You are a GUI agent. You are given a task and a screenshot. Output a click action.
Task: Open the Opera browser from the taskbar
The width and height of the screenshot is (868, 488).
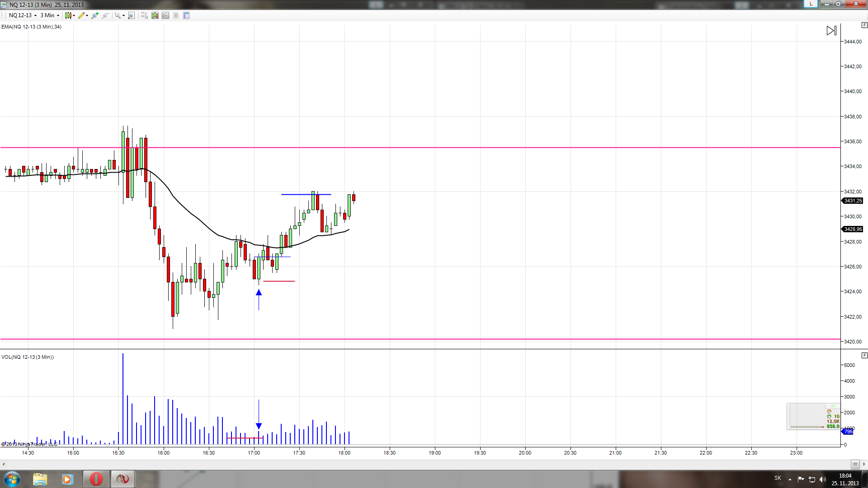[x=96, y=479]
